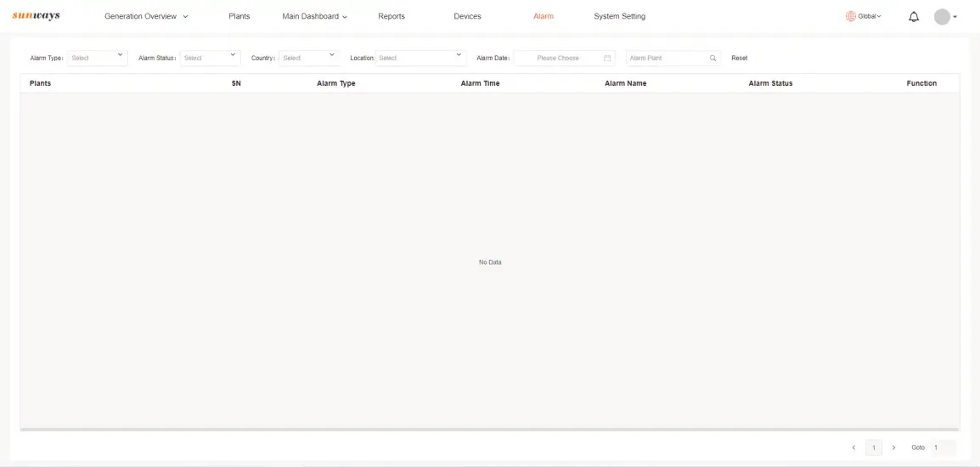Expand the Main Dashboard menu
This screenshot has height=467, width=980.
pos(314,16)
